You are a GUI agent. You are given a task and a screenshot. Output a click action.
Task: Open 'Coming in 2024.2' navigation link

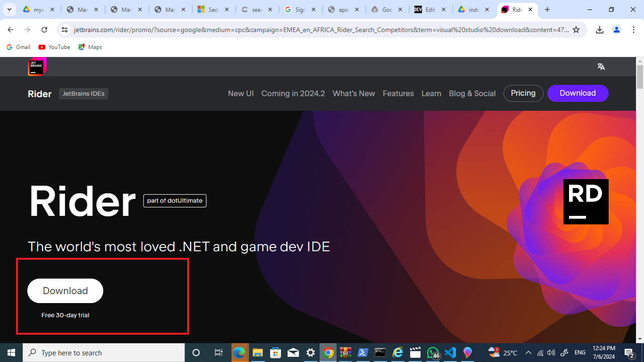pos(293,93)
